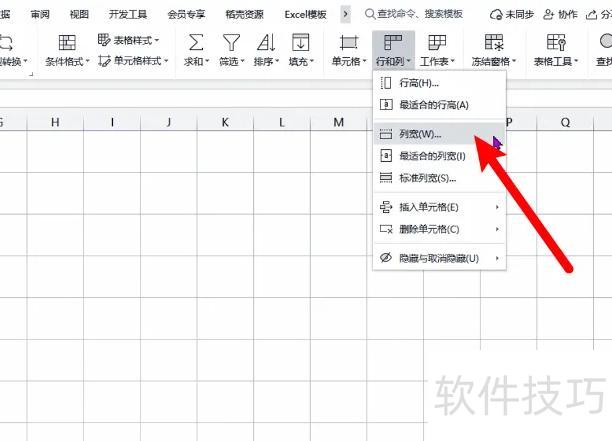This screenshot has height=441, width=612.
Task: Open the 单元格样式 dropdown arrow
Action: pos(166,61)
